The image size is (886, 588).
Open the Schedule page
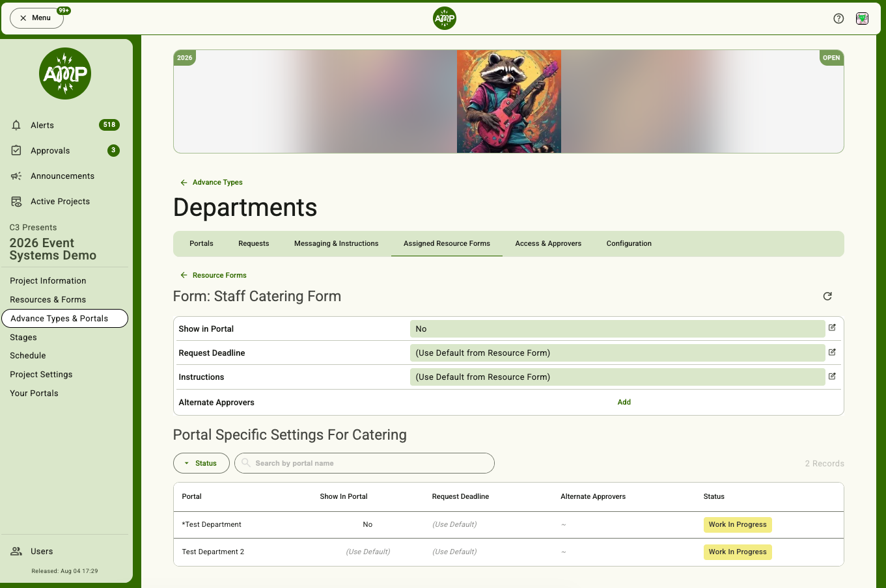(28, 356)
